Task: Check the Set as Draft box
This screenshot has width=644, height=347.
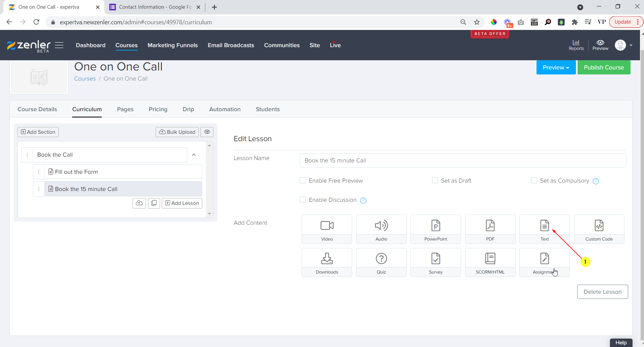Action: coord(435,181)
